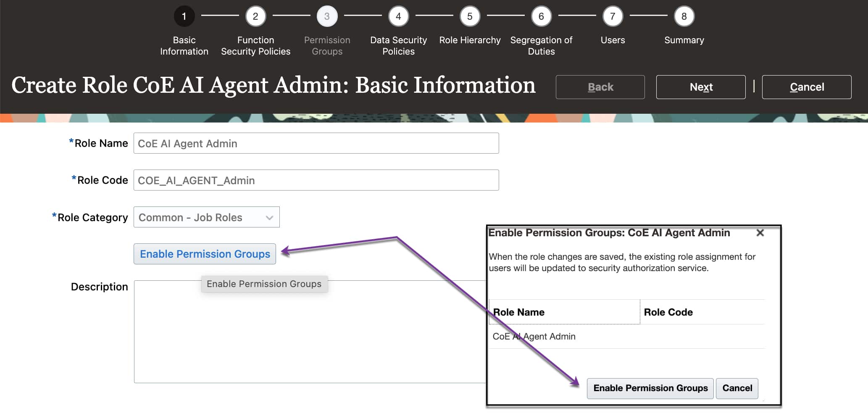Open step 5 Role Hierarchy

[x=470, y=16]
